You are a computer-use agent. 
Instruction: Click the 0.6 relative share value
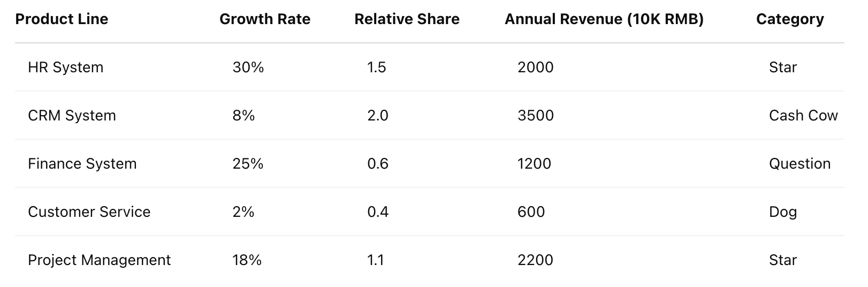378,164
